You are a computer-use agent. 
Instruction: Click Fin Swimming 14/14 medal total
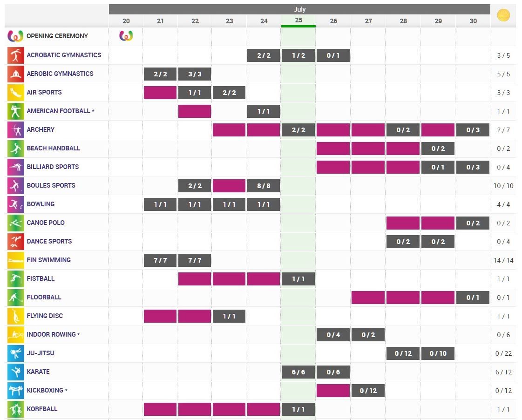click(503, 260)
